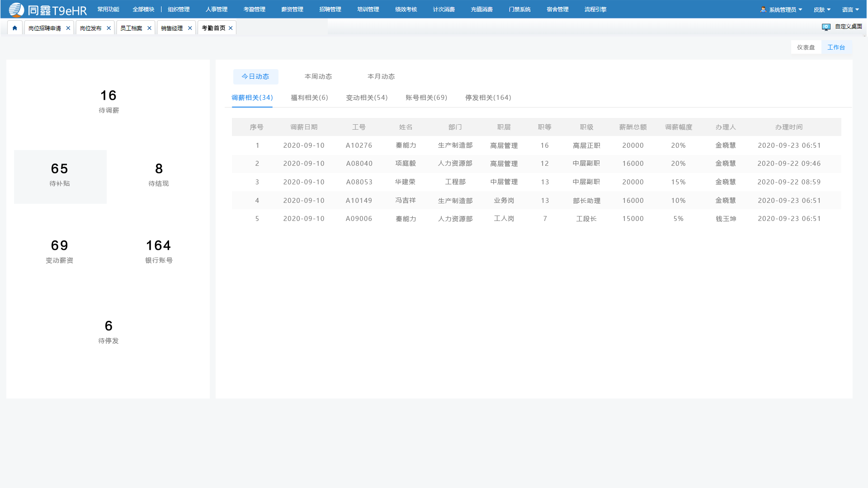Click the 待补贴 65 card
This screenshot has height=488, width=868.
pos(60,177)
